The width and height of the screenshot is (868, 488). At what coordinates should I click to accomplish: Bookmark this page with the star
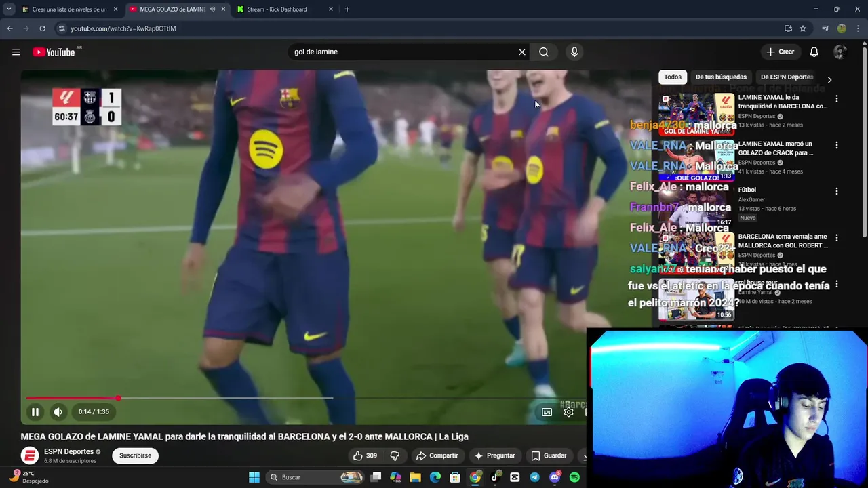click(803, 28)
